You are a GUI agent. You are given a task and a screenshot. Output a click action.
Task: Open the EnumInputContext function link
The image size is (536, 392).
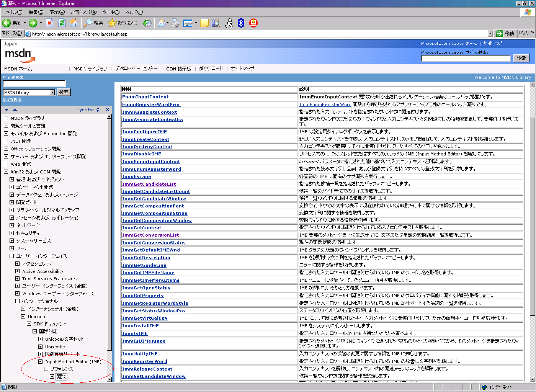click(145, 97)
